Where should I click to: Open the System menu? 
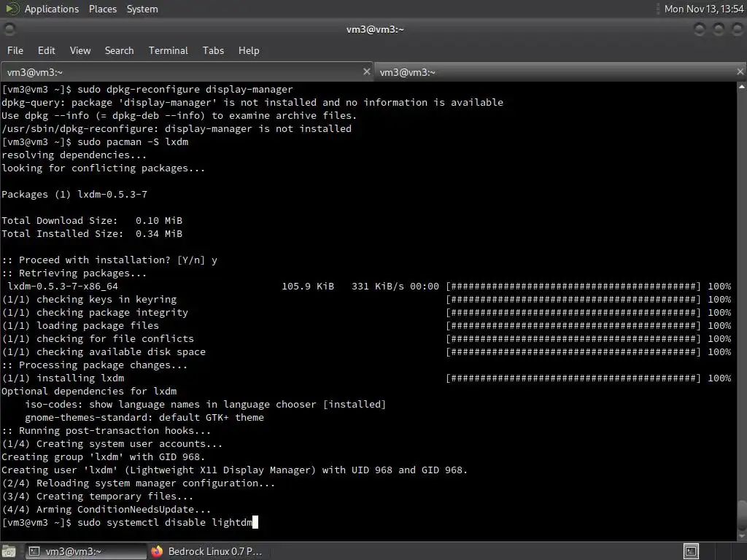[x=142, y=9]
